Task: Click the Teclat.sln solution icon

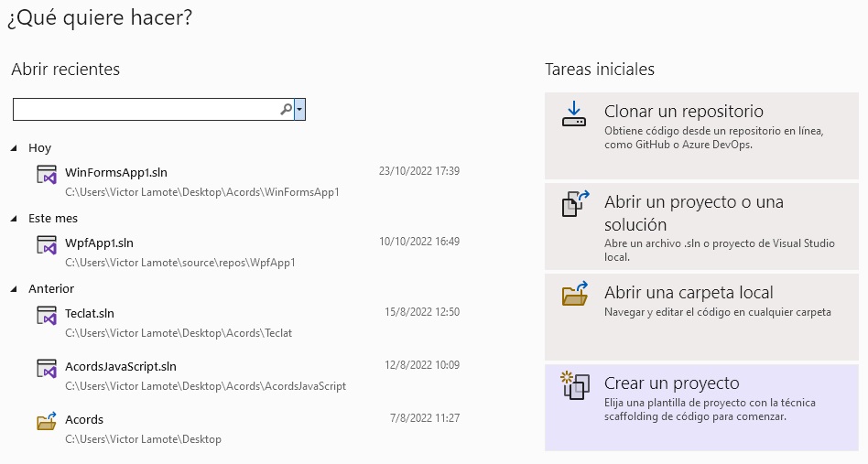Action: coord(47,315)
